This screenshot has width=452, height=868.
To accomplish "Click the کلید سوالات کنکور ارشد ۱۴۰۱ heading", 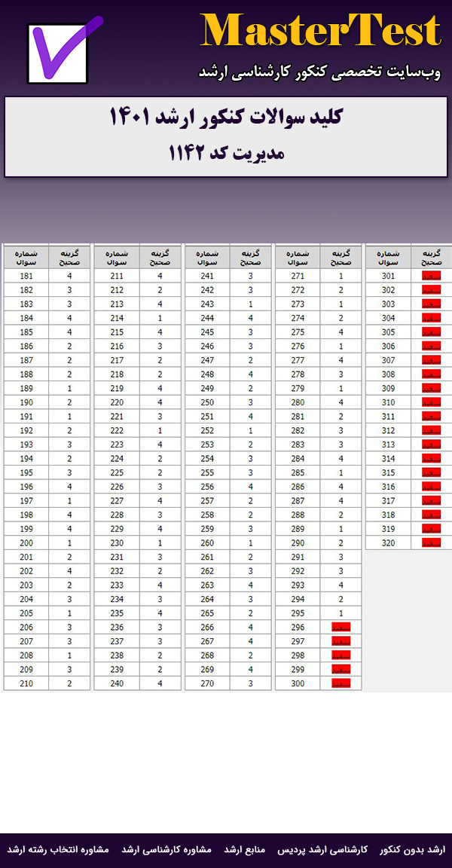I will [x=226, y=118].
